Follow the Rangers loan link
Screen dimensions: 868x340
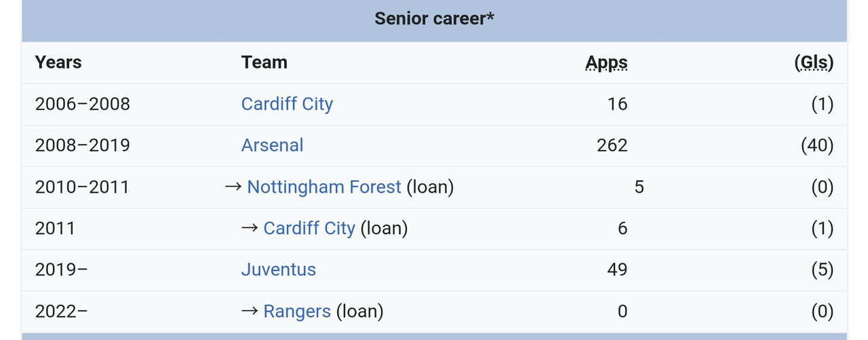pos(297,311)
